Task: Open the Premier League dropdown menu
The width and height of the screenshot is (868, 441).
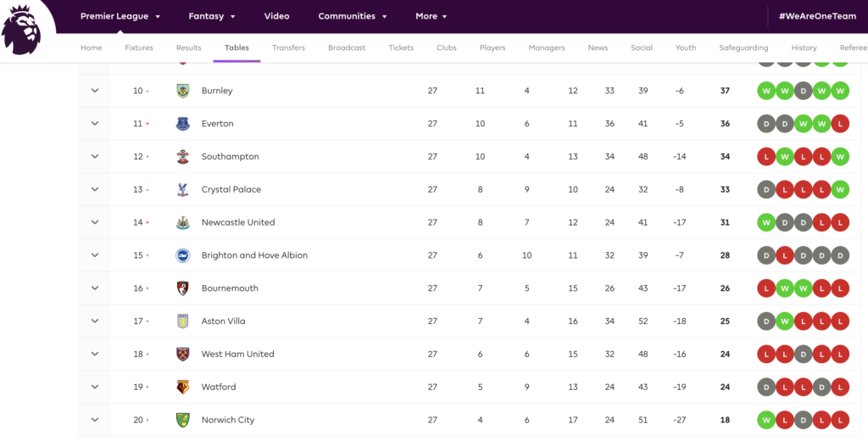Action: point(120,17)
